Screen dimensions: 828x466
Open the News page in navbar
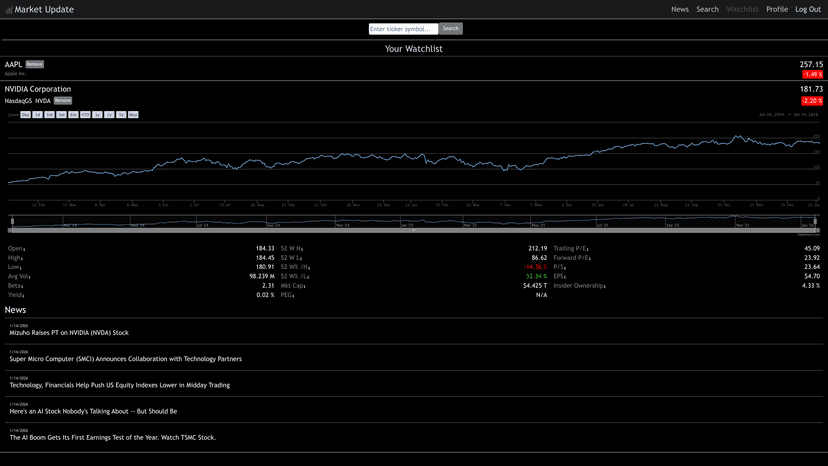[680, 9]
